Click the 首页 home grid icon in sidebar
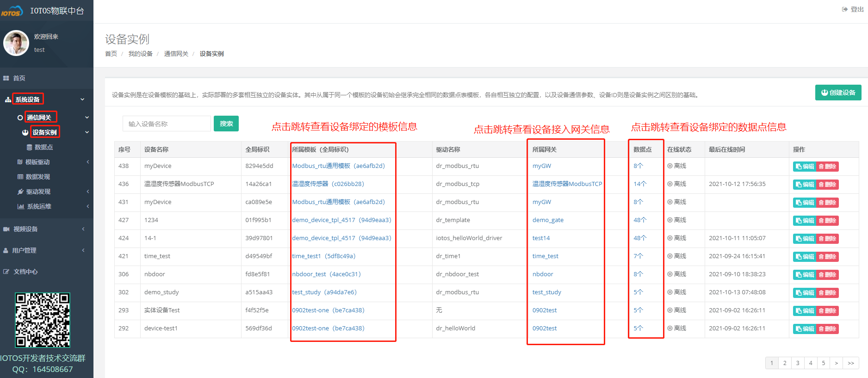Viewport: 868px width, 378px height. [x=6, y=78]
